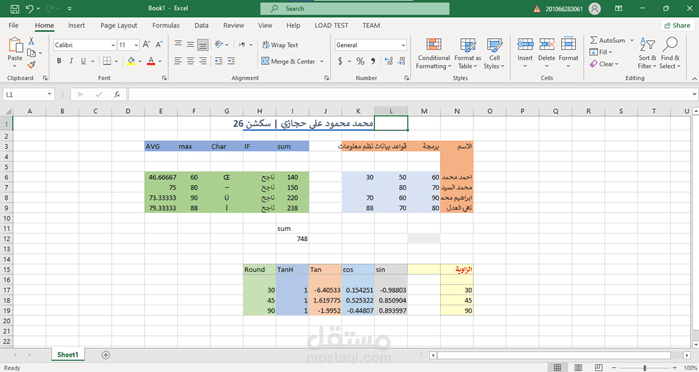Click the Select All corner triangle
Image resolution: width=699 pixels, height=372 pixels.
[8, 111]
